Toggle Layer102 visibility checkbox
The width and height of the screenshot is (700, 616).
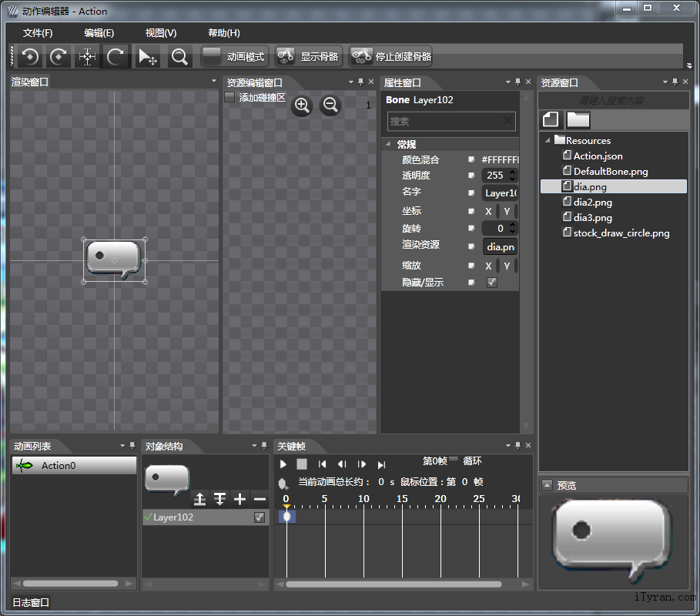(260, 517)
